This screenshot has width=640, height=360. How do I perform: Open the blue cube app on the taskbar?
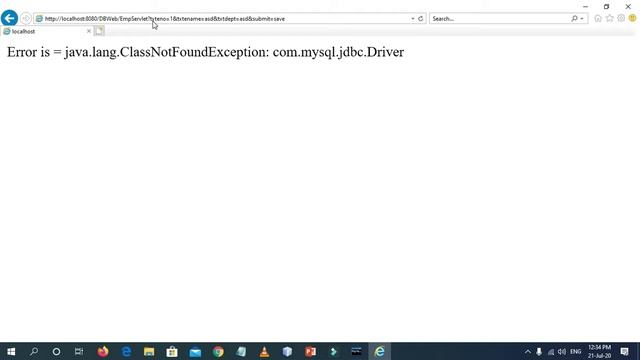287,351
